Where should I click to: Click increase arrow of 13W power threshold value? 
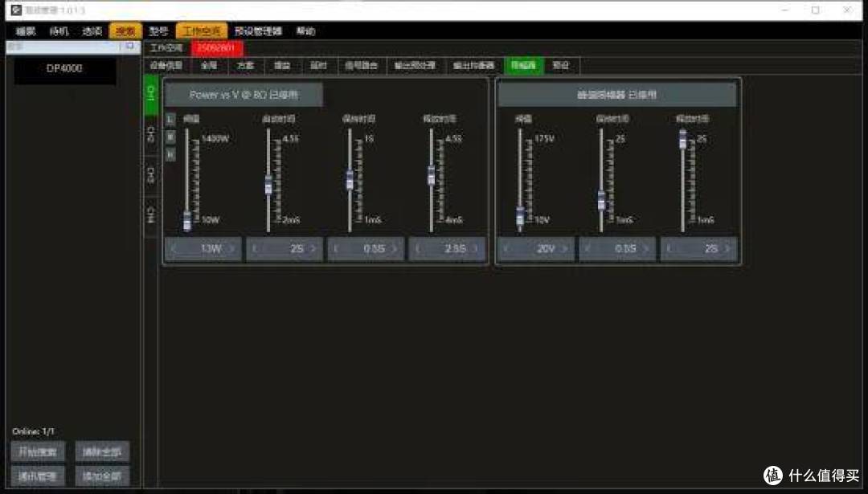[x=232, y=249]
